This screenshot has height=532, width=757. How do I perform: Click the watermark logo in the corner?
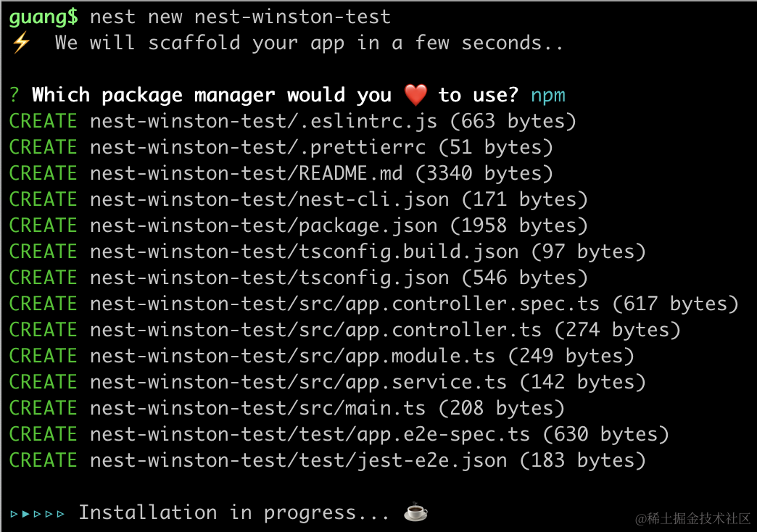(x=692, y=518)
